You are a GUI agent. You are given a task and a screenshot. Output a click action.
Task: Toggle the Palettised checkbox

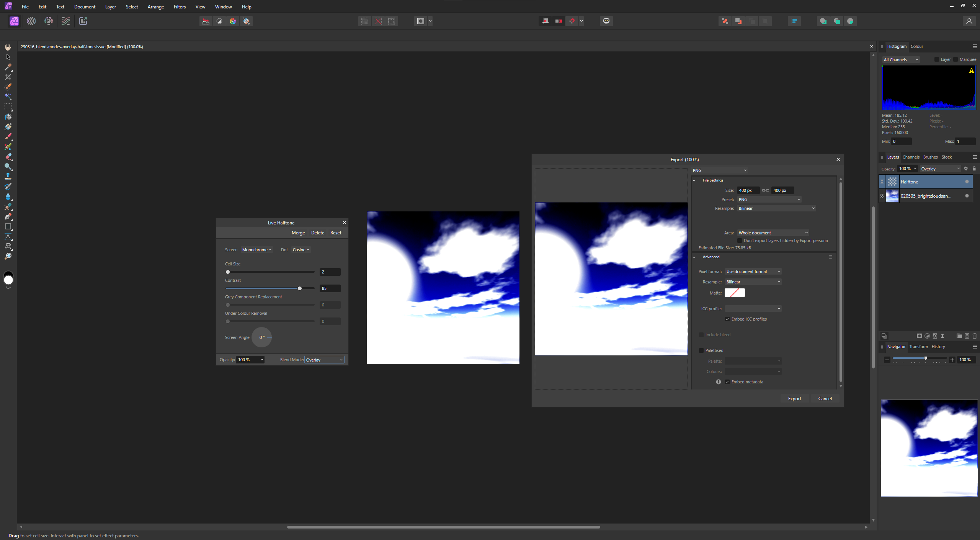tap(701, 350)
